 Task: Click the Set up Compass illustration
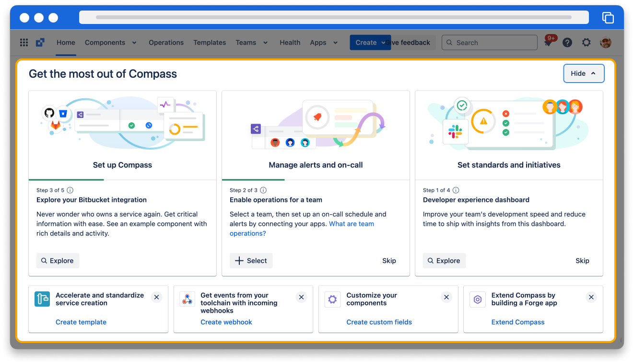pyautogui.click(x=122, y=122)
